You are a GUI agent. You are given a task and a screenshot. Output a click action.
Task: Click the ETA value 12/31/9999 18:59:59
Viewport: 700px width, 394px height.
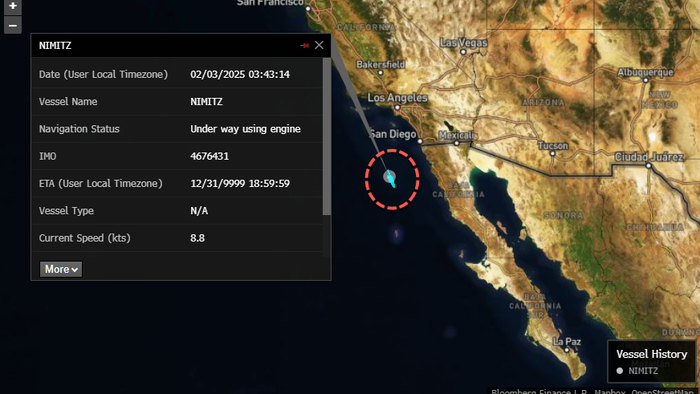click(x=240, y=183)
